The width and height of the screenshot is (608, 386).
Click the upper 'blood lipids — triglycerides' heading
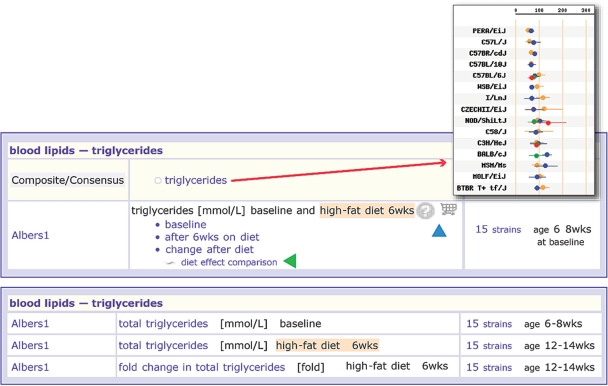pos(86,151)
